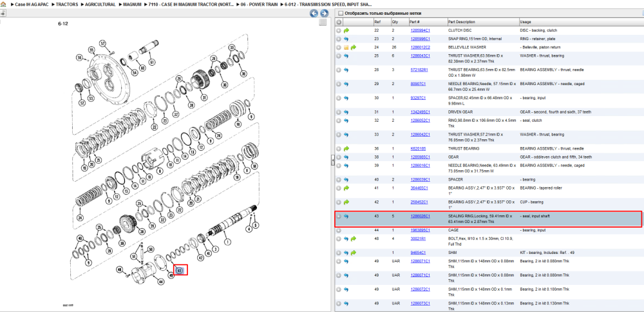The height and width of the screenshot is (312, 644).
Task: Open part number link K620185
Action: pos(418,148)
